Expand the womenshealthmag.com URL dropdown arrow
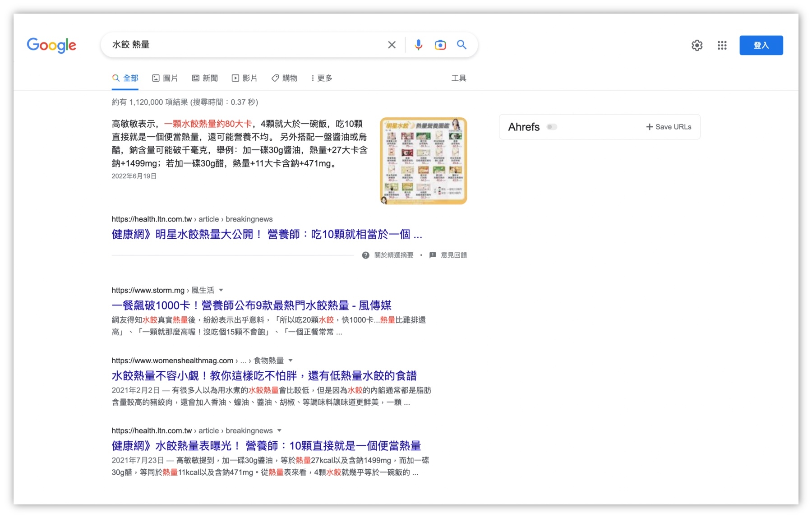Screen dimensions: 812x518 click(x=291, y=360)
